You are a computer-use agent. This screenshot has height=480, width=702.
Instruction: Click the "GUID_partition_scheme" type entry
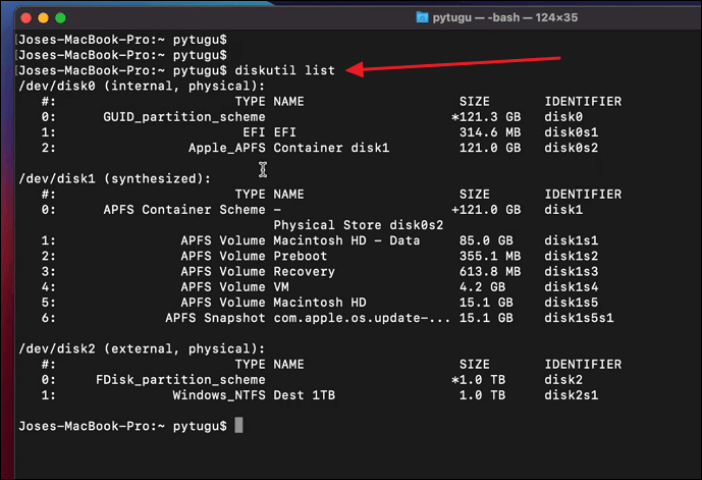(x=184, y=117)
